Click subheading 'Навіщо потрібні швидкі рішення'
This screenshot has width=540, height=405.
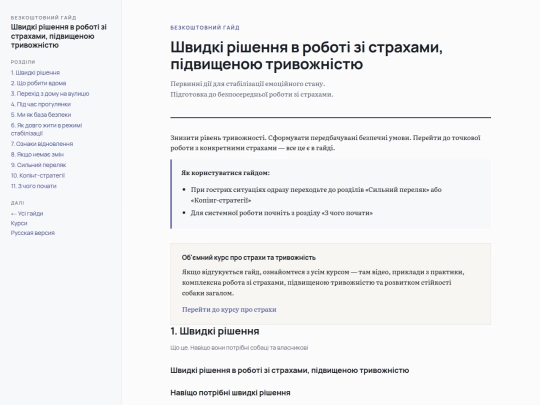tap(230, 393)
